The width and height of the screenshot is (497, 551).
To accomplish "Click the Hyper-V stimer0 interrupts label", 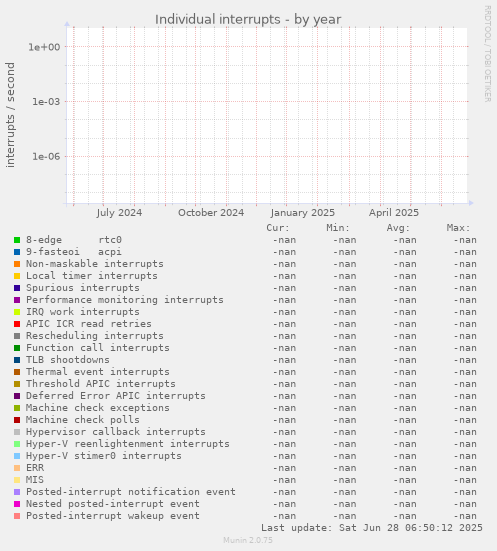I will [x=104, y=456].
